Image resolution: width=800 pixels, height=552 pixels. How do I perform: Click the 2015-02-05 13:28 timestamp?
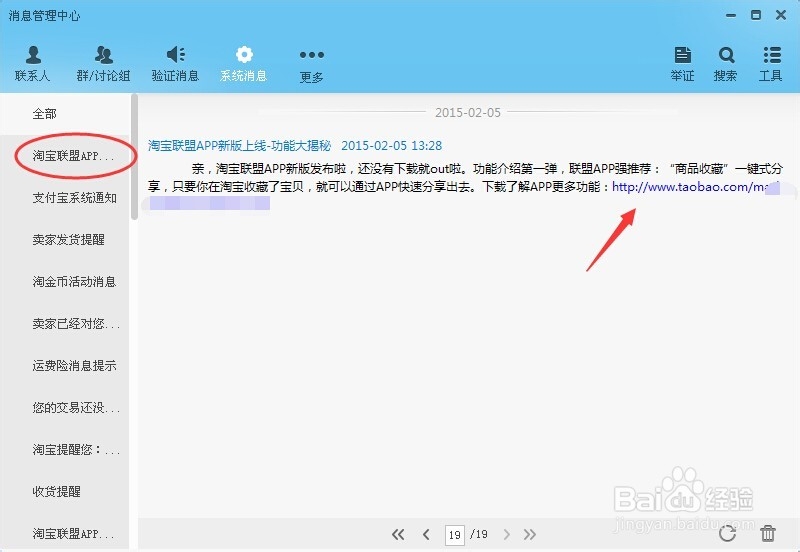tap(391, 146)
